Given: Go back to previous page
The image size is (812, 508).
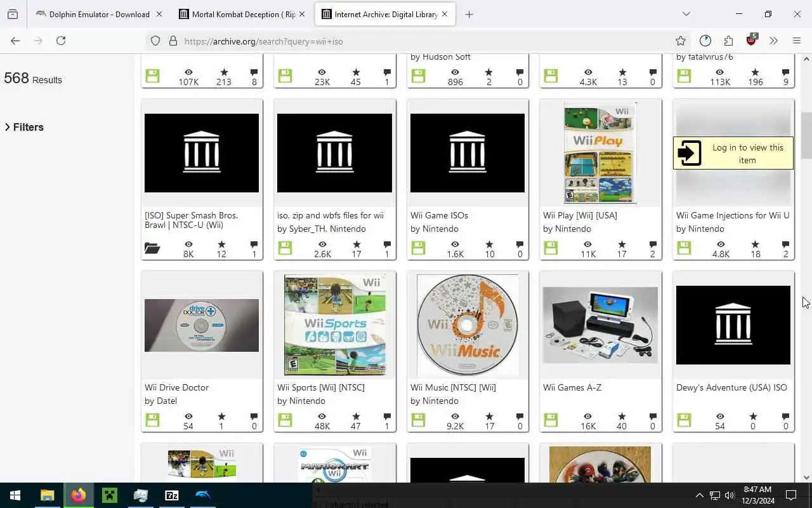Looking at the screenshot, I should tap(15, 41).
